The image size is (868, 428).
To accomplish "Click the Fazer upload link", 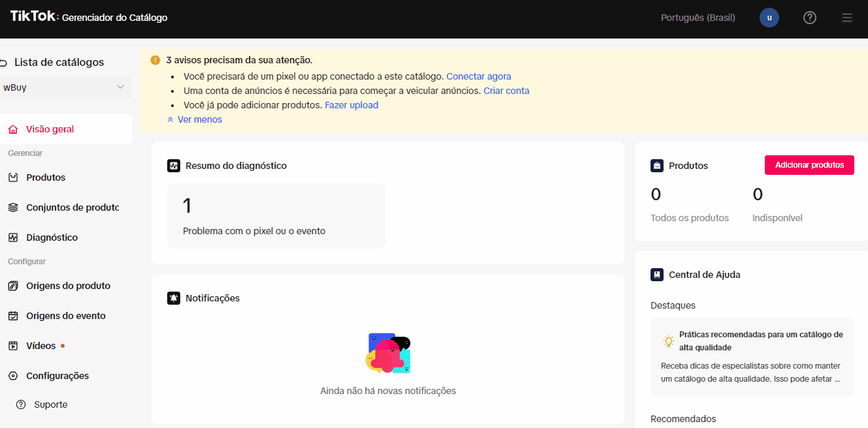I will pyautogui.click(x=351, y=105).
